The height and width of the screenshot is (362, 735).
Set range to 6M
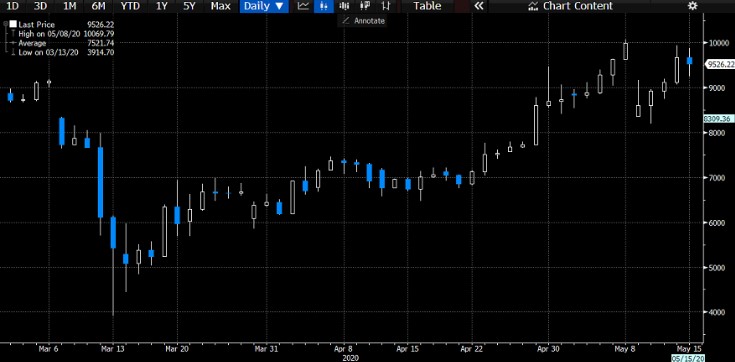pyautogui.click(x=98, y=6)
